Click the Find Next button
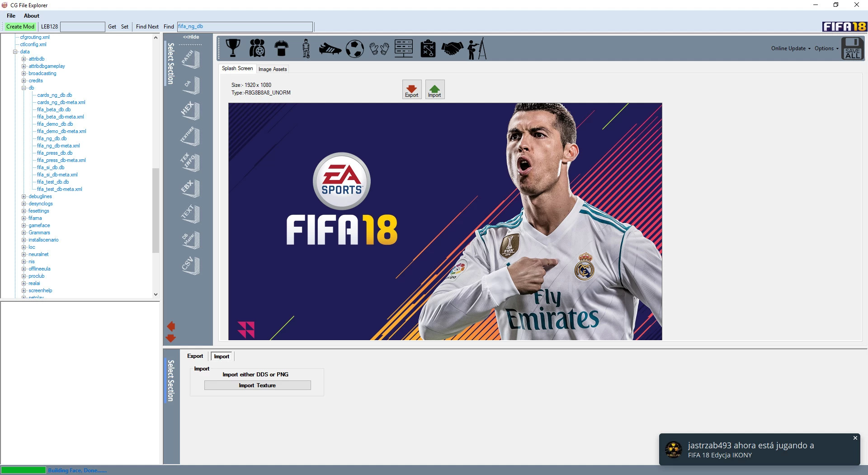 (147, 27)
